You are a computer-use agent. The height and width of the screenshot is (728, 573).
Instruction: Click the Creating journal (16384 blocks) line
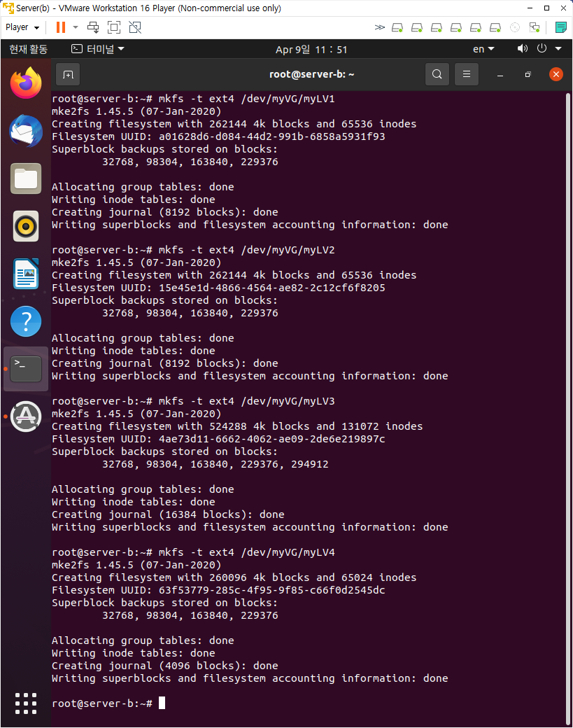pyautogui.click(x=168, y=514)
